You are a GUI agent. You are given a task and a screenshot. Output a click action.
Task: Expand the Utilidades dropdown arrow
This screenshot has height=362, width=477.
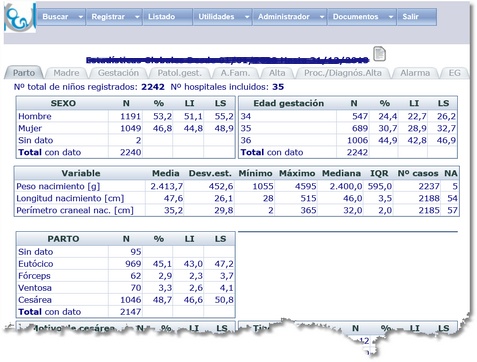247,17
